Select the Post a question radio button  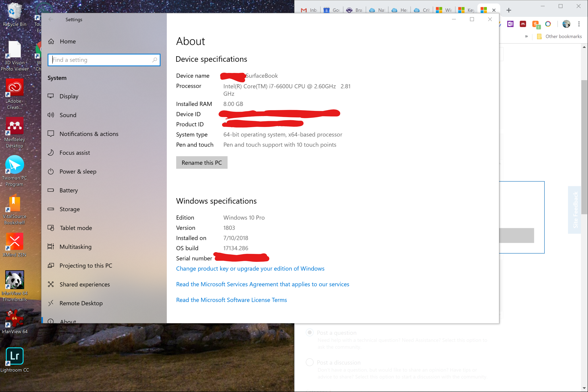pos(309,333)
